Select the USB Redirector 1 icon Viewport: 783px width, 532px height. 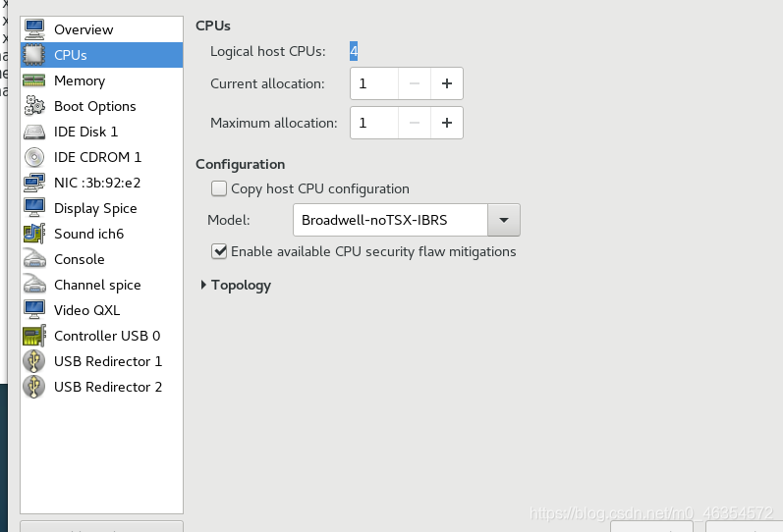point(34,361)
